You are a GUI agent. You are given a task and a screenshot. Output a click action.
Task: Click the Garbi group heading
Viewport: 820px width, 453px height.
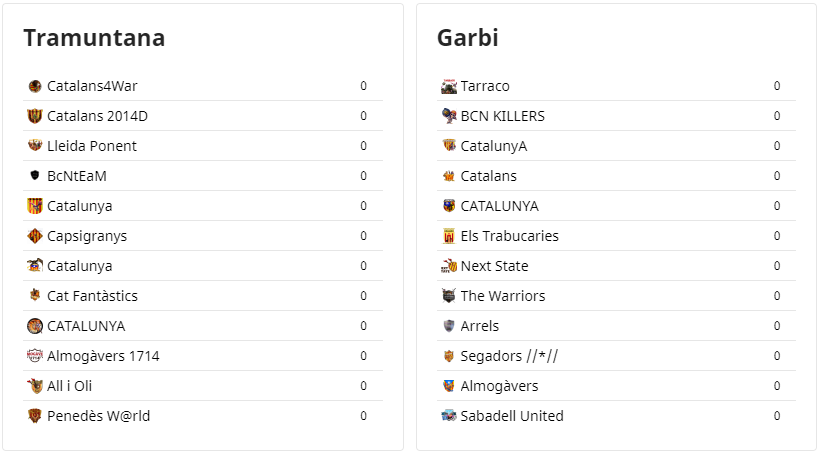(468, 38)
